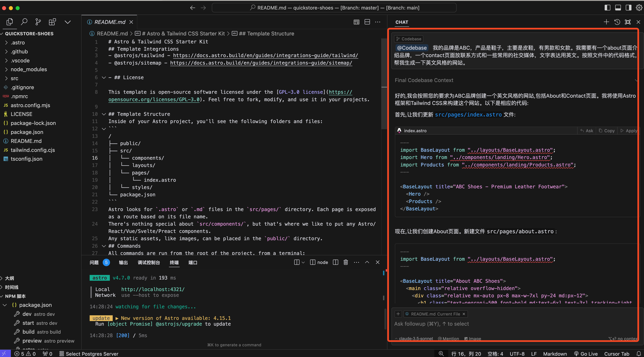
Task: Toggle the primary sidebar layout icon
Action: tap(607, 8)
